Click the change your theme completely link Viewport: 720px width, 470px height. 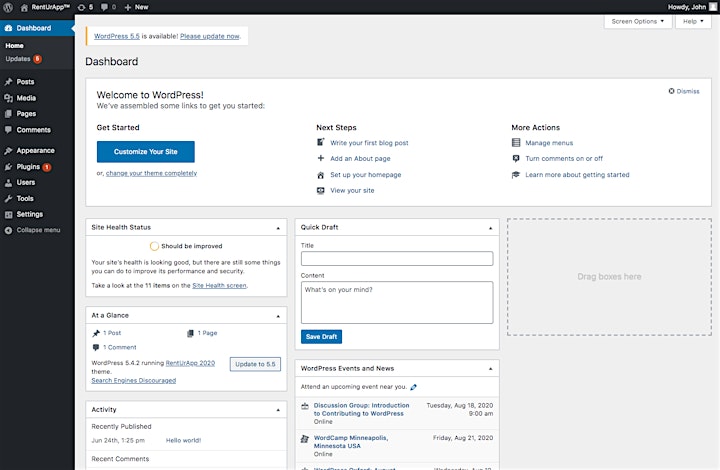[x=151, y=173]
